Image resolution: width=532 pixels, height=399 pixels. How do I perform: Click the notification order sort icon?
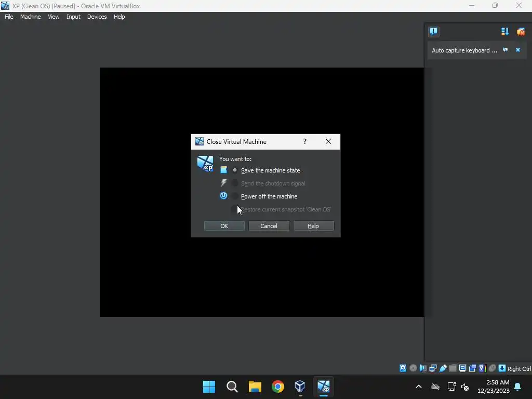505,32
